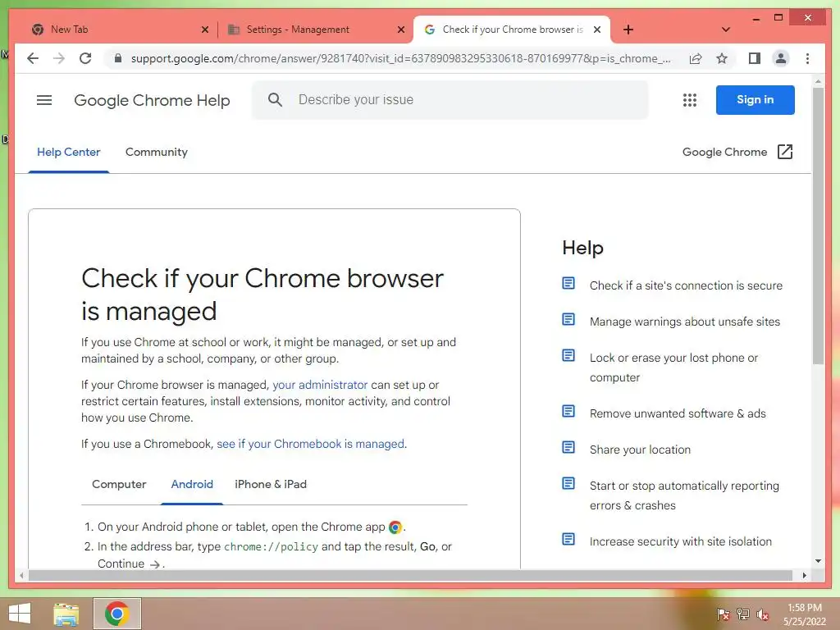Click article icon beside Manage warnings
The image size is (840, 630).
coord(568,319)
